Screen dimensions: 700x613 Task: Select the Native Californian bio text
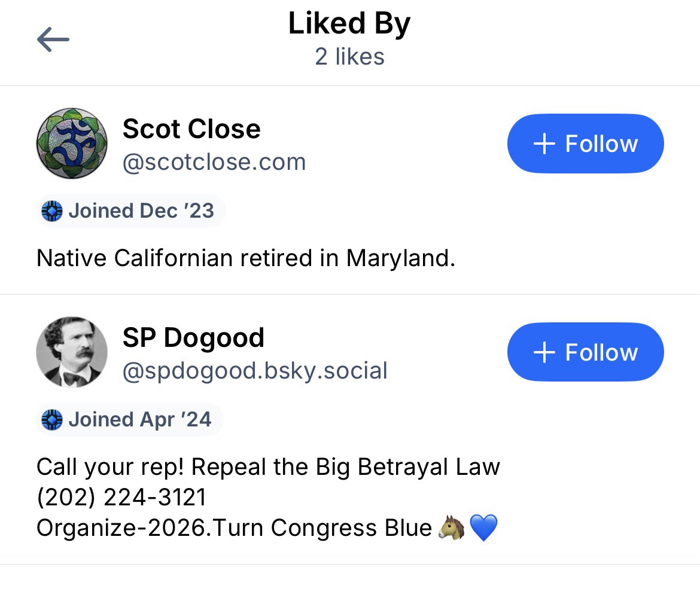[x=245, y=258]
